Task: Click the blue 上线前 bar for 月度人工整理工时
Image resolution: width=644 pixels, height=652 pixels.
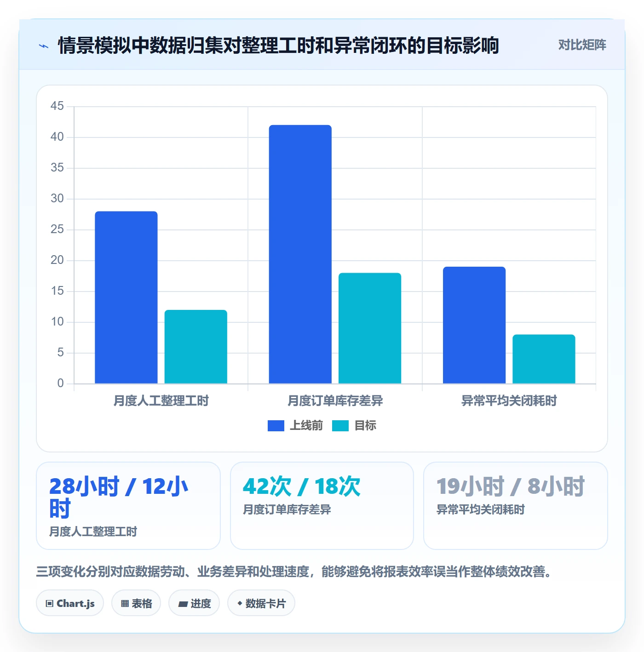Action: coord(126,297)
